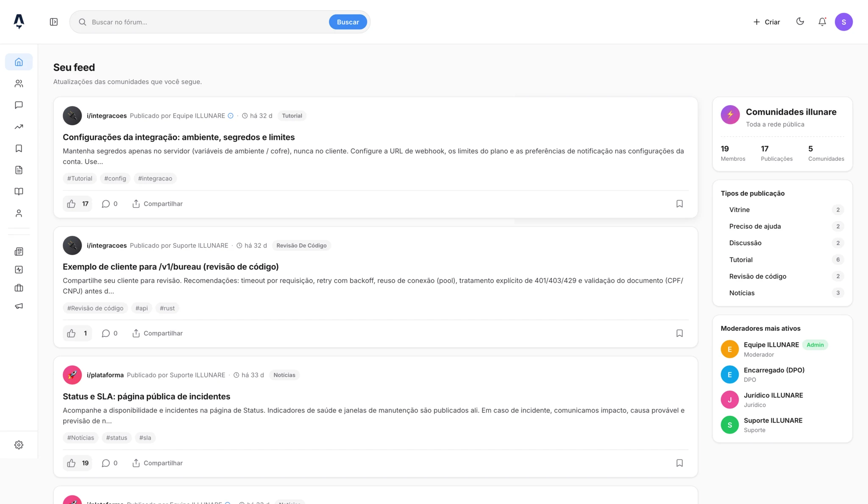Viewport: 868px width, 504px height.
Task: Open the single-user profile icon in sidebar
Action: click(19, 213)
